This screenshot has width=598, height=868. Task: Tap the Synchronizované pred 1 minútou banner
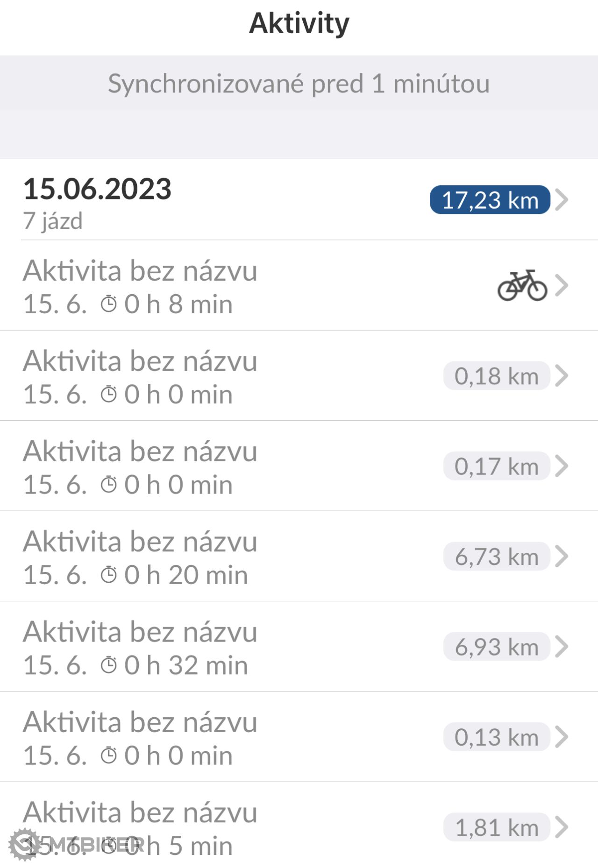[x=299, y=84]
